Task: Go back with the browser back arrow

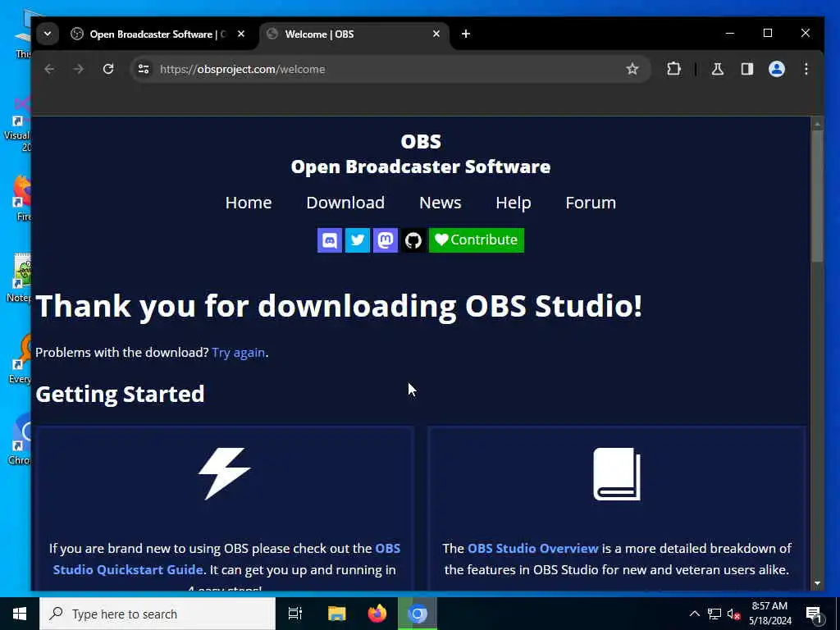Action: tap(49, 69)
